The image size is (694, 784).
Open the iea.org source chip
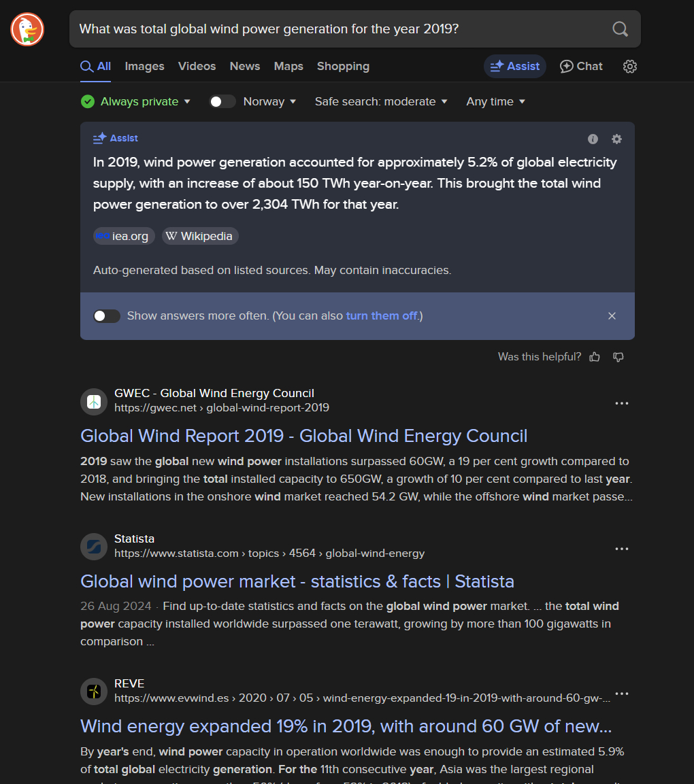(x=124, y=236)
